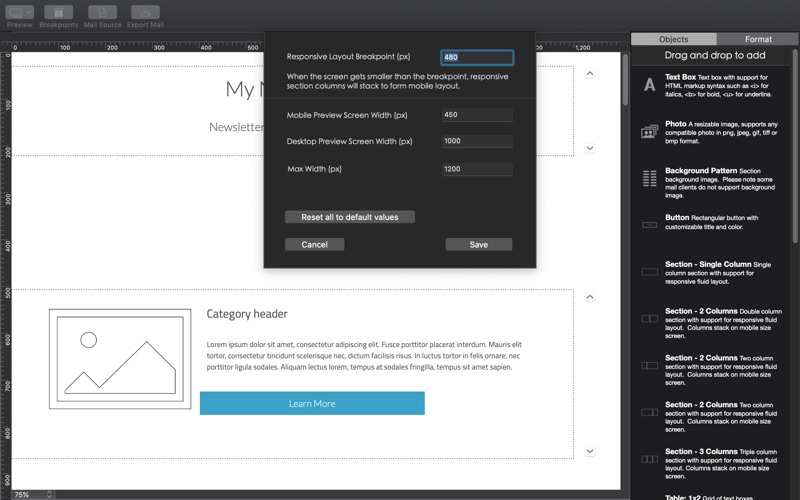The height and width of the screenshot is (500, 800).
Task: Select the Section - Single Column icon
Action: click(649, 272)
